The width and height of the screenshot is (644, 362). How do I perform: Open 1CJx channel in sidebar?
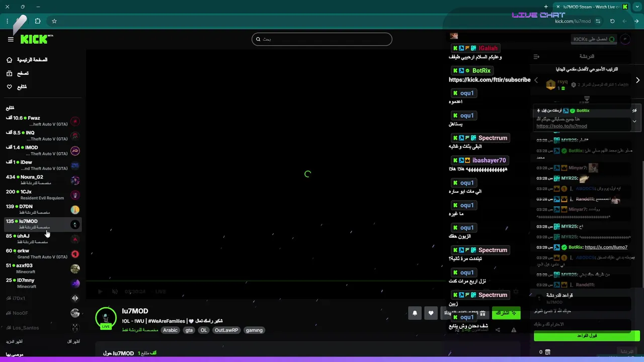point(42,195)
